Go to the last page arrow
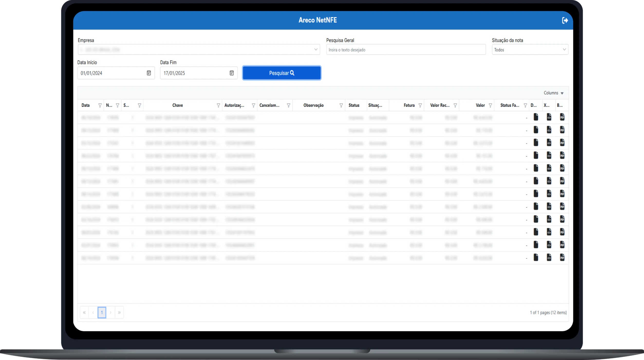Image resolution: width=644 pixels, height=360 pixels. click(x=119, y=312)
